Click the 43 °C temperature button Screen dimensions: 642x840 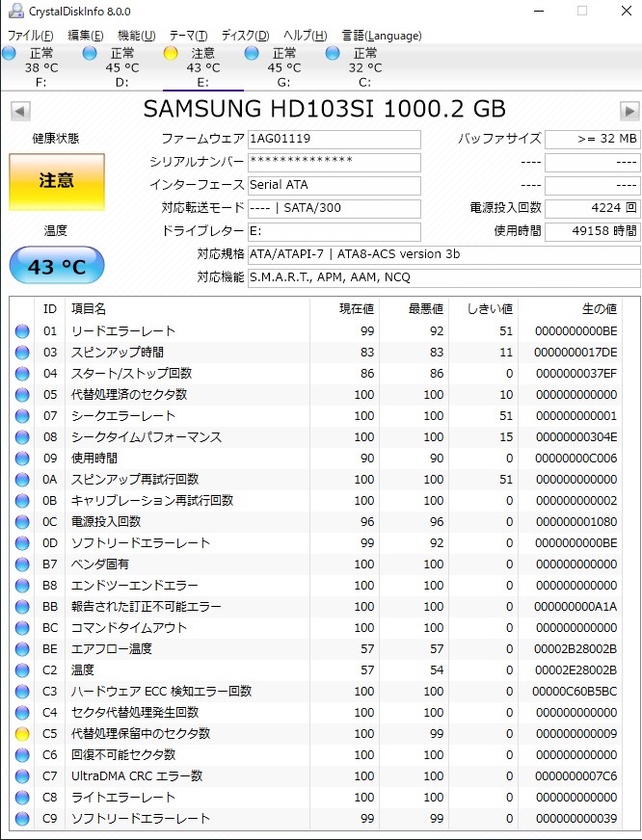(56, 265)
